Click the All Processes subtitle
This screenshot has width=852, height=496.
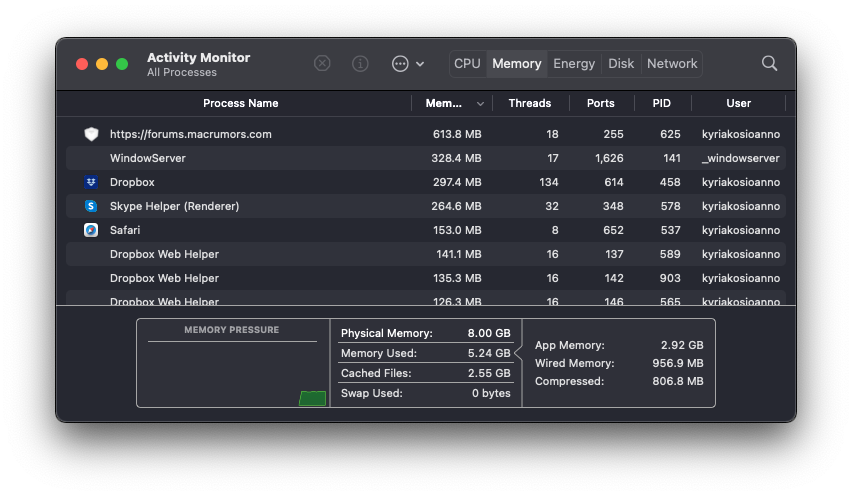181,72
